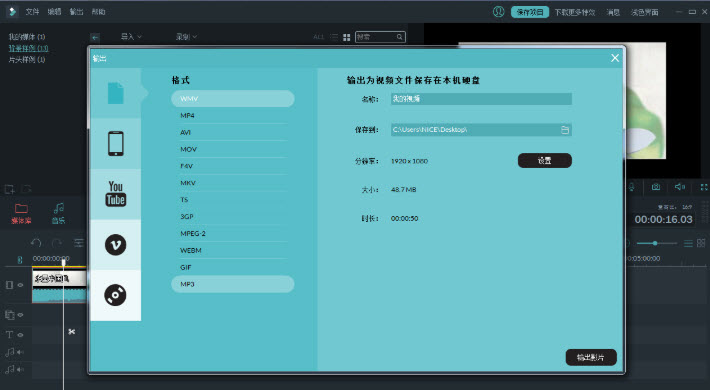Click the search magnifier icon

[400, 37]
